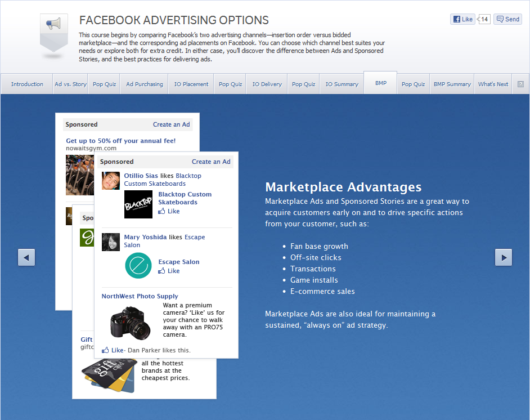Click Otillio Sias profile picture
The image size is (530, 420).
(111, 181)
